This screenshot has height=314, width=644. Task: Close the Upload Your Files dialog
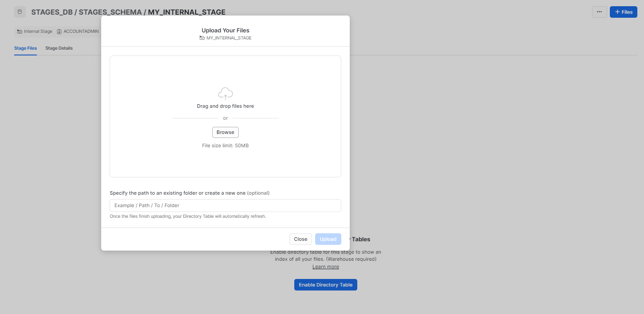tap(300, 239)
